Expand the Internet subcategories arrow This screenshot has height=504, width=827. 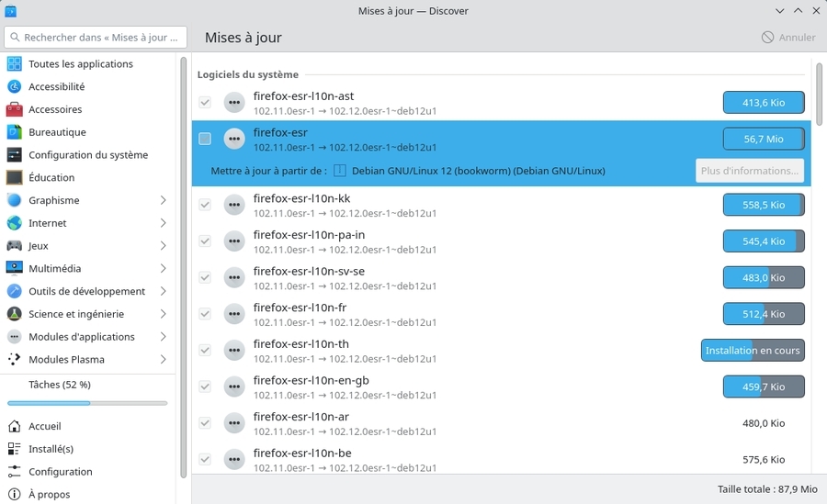(163, 223)
